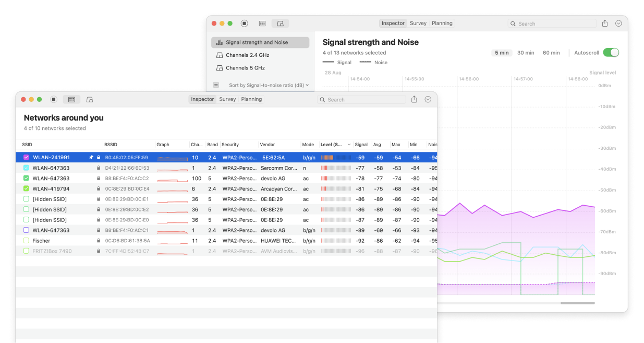Click the share icon in the front window
Viewport: 644px width, 343px height.
pyautogui.click(x=413, y=99)
